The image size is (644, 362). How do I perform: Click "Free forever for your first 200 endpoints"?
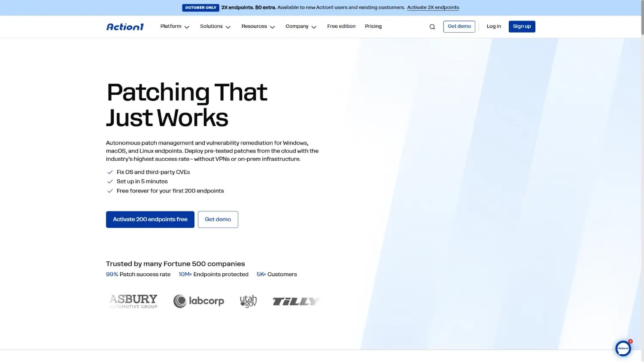[x=170, y=191]
